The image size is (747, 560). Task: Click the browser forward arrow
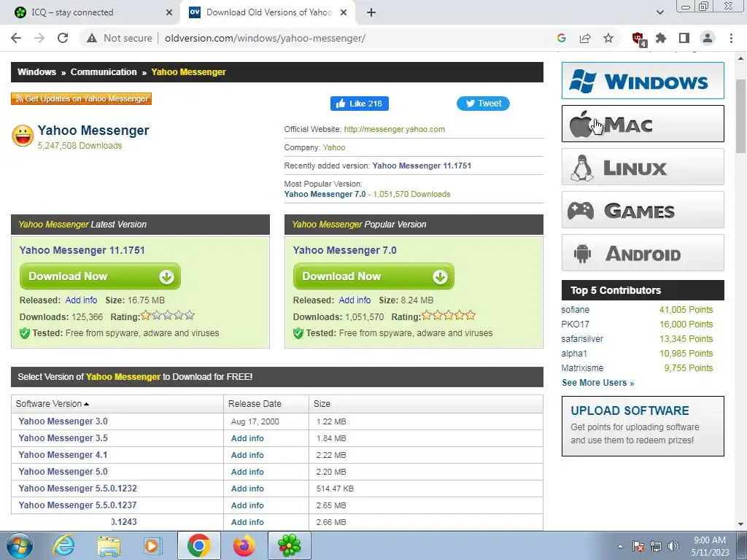[x=39, y=38]
